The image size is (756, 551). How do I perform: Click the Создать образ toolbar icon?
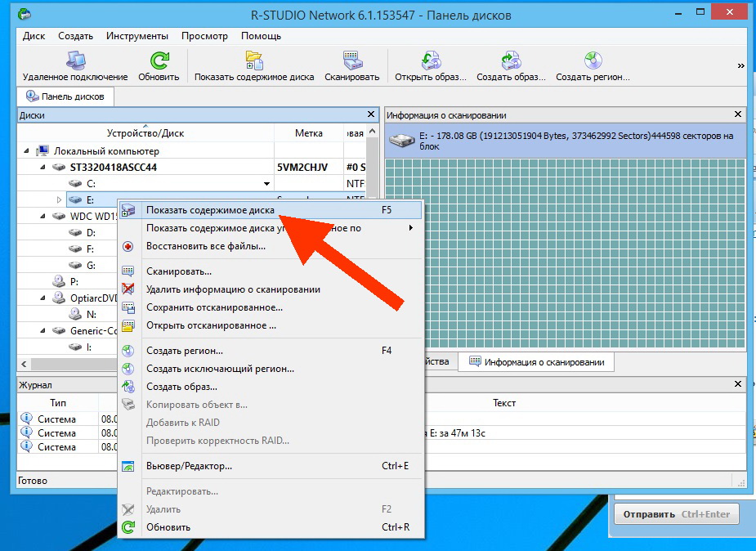tap(511, 60)
